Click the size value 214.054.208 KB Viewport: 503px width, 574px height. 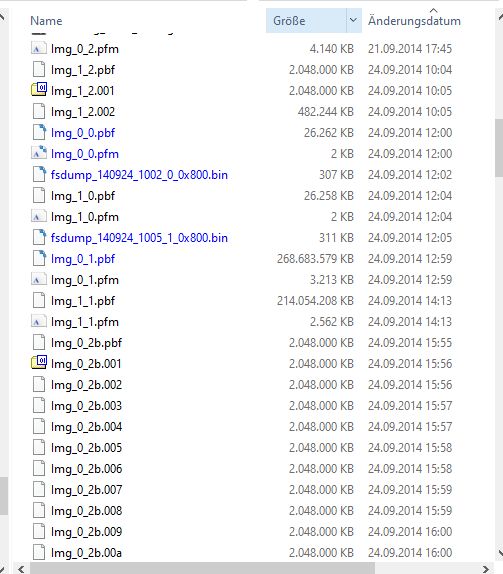(315, 301)
